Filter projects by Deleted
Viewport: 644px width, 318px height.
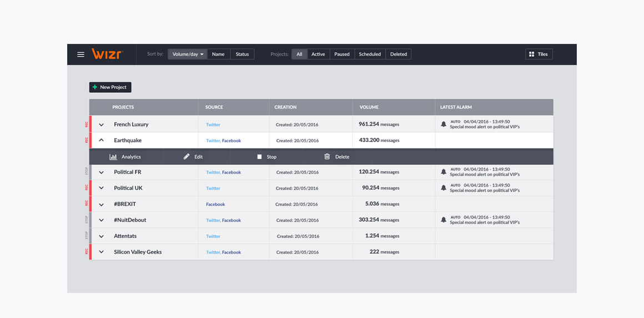pyautogui.click(x=399, y=54)
